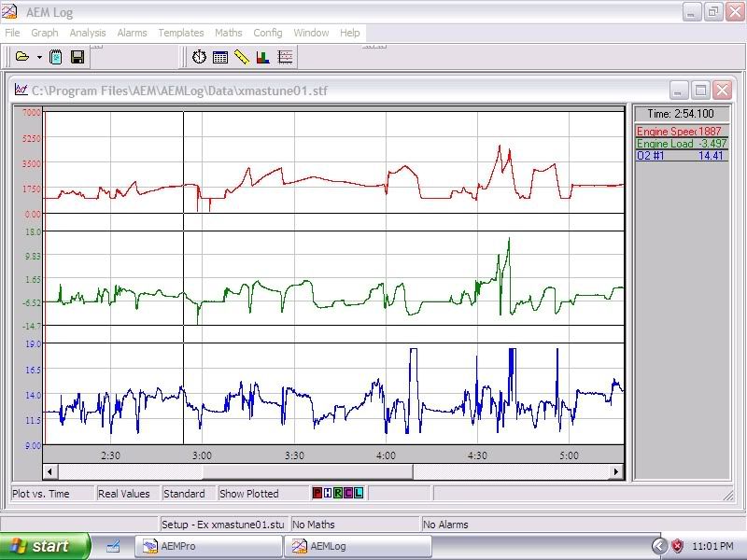Click the Standard status field
The height and width of the screenshot is (560, 747).
[190, 494]
